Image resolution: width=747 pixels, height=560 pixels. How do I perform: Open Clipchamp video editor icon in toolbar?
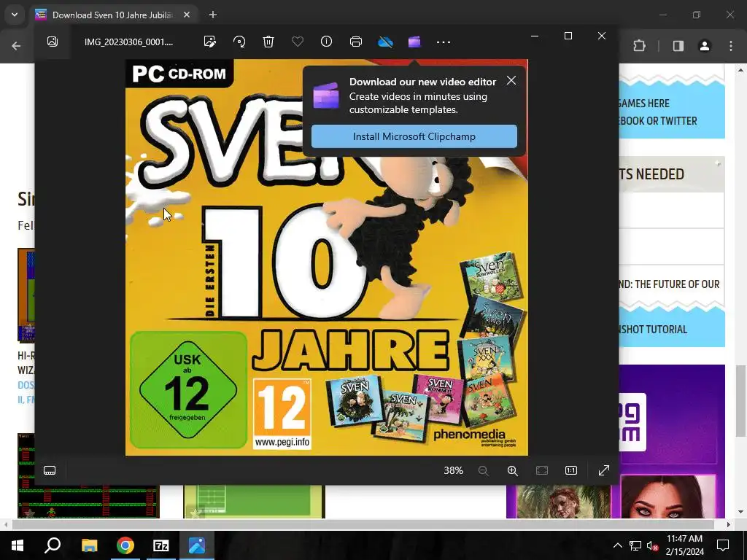[x=414, y=42]
